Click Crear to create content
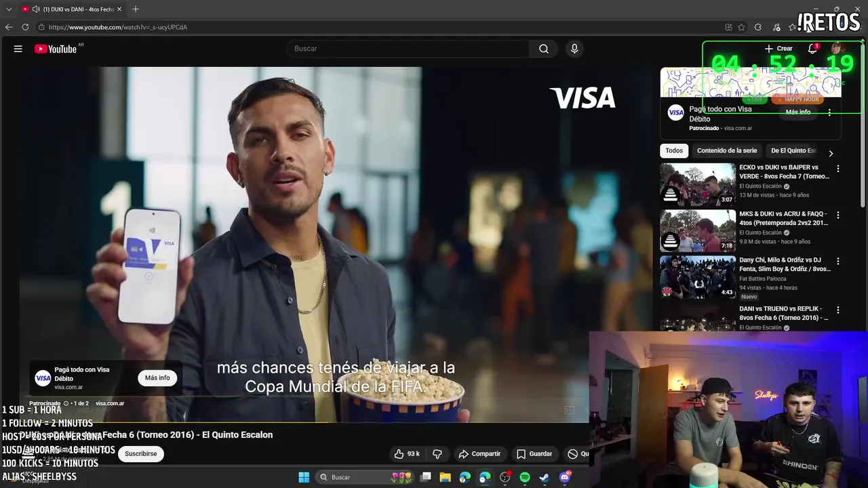This screenshot has height=488, width=868. 778,49
